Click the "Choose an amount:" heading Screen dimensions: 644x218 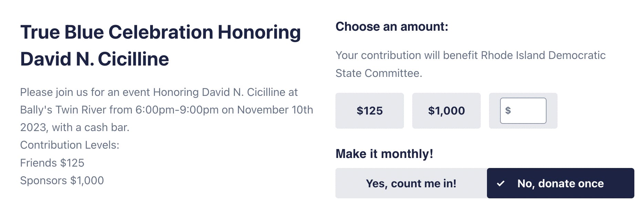click(x=392, y=27)
